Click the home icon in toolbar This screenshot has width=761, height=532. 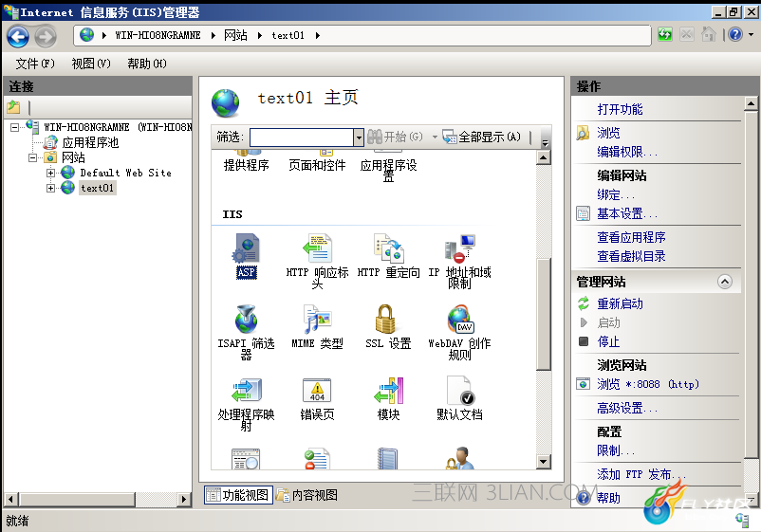click(709, 34)
